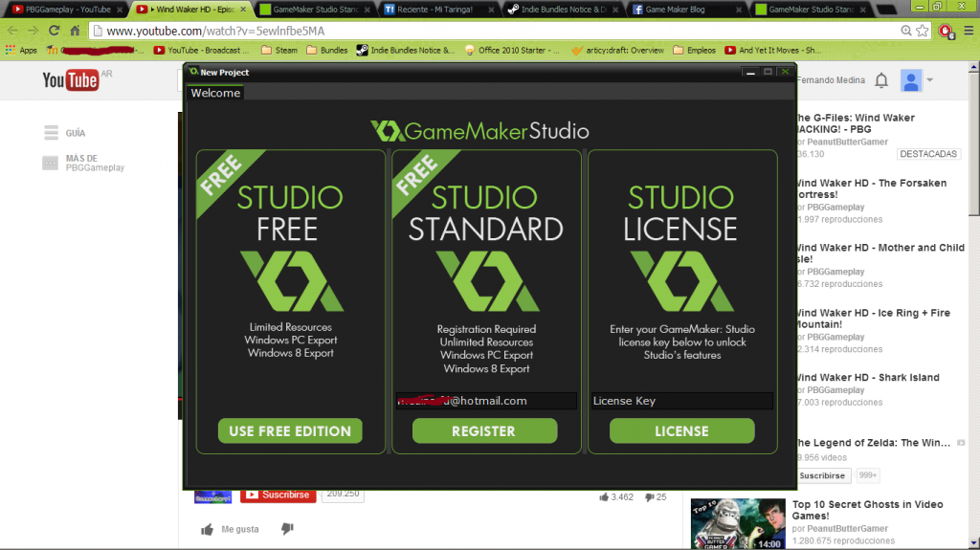The width and height of the screenshot is (980, 550).
Task: Go back with the browser back arrow
Action: point(12,31)
